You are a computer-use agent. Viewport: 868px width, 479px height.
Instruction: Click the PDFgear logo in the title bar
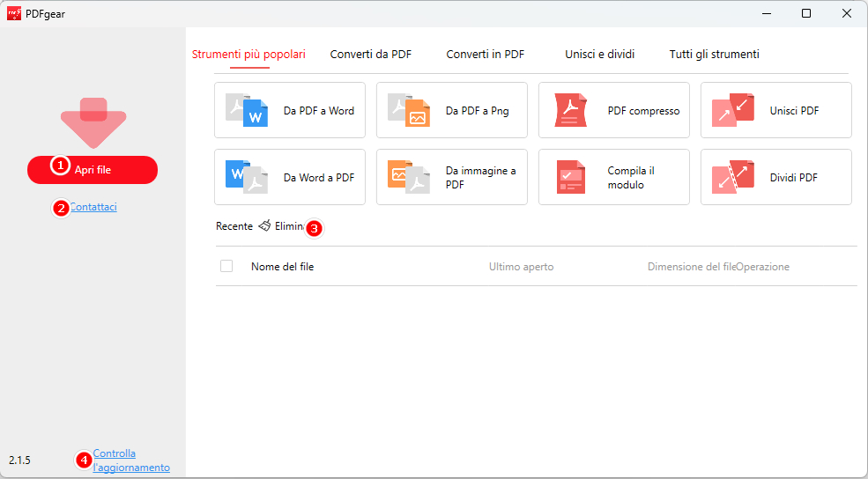point(14,13)
